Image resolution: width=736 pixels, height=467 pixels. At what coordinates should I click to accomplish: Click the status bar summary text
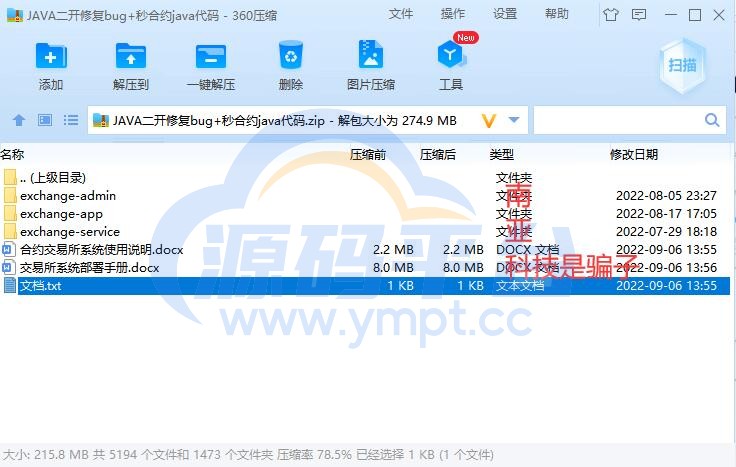pyautogui.click(x=248, y=454)
